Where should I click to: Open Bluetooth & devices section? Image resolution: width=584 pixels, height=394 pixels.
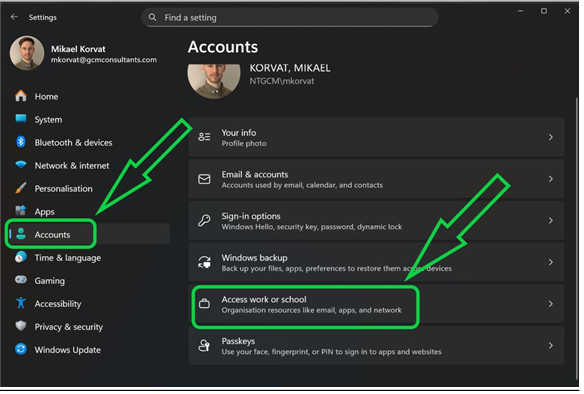pos(73,143)
